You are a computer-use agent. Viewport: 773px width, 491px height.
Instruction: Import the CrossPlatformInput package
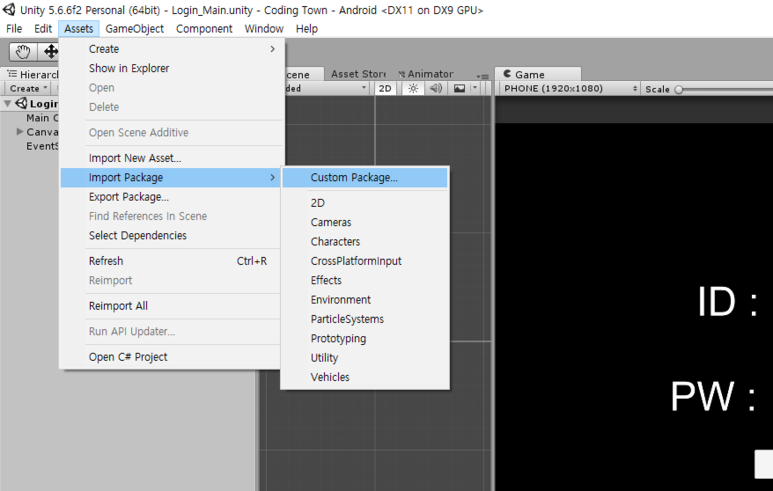365,261
